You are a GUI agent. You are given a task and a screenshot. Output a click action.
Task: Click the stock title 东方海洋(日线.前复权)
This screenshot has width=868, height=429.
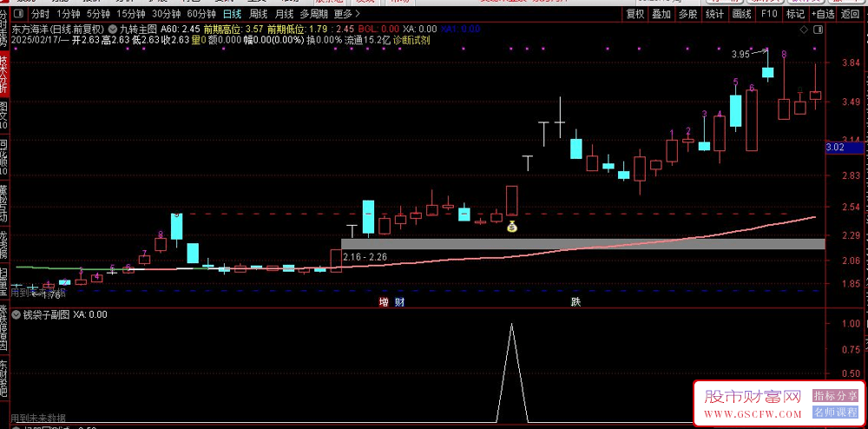pyautogui.click(x=59, y=29)
